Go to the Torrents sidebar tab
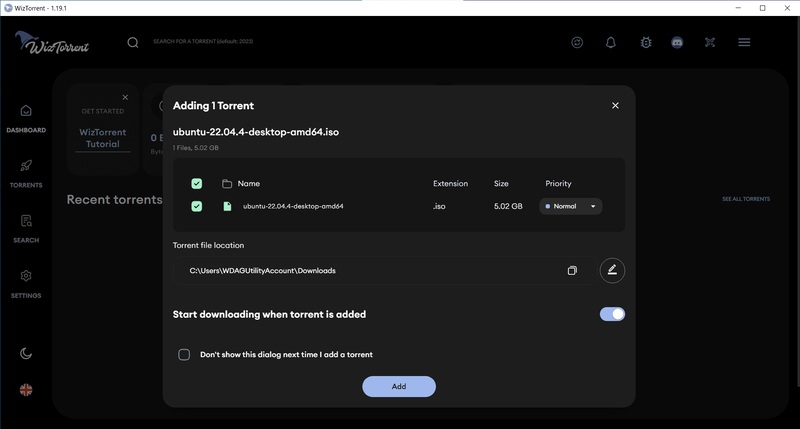 pyautogui.click(x=26, y=173)
